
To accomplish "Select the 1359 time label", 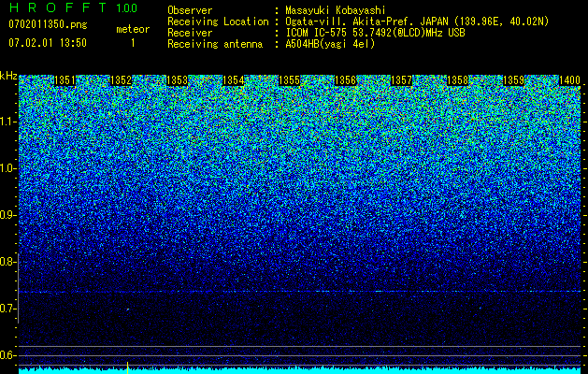I will pos(514,80).
